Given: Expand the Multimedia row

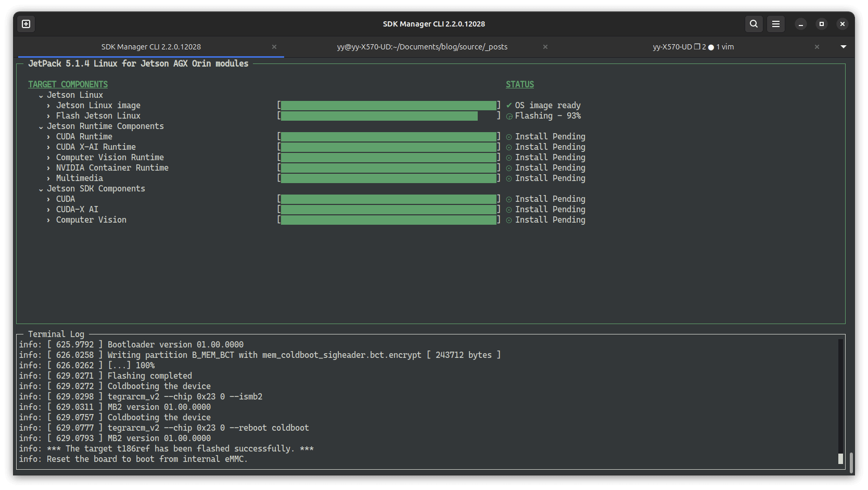Looking at the screenshot, I should click(x=48, y=178).
